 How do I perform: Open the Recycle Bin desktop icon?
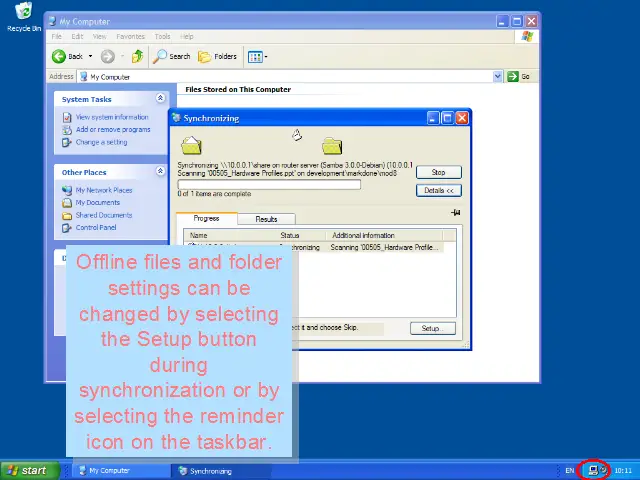tap(24, 17)
